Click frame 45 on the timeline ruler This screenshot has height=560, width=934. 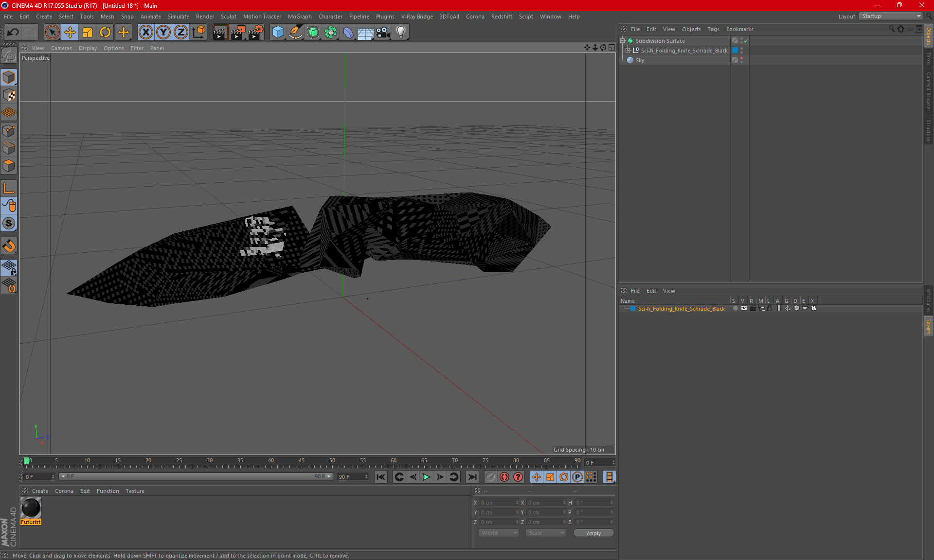(302, 462)
